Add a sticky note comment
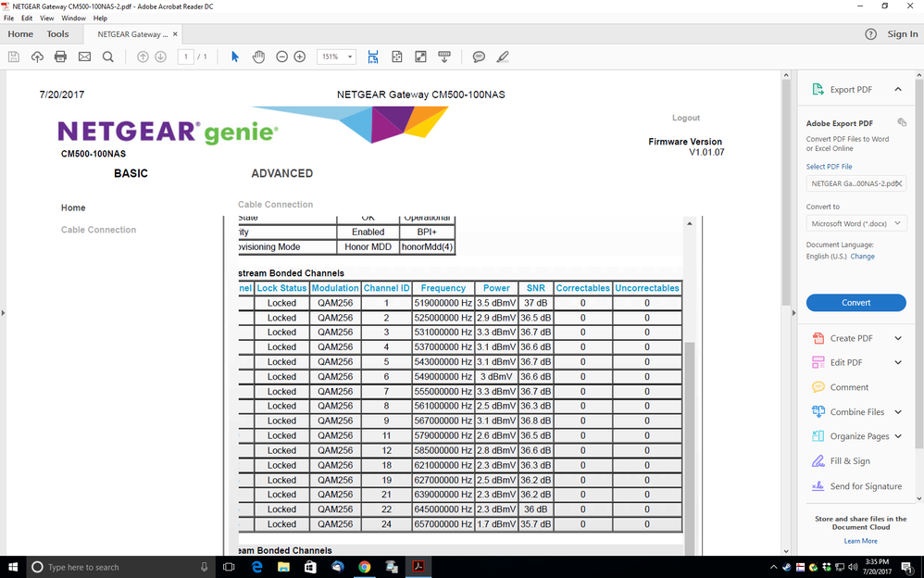The image size is (924, 578). point(479,57)
